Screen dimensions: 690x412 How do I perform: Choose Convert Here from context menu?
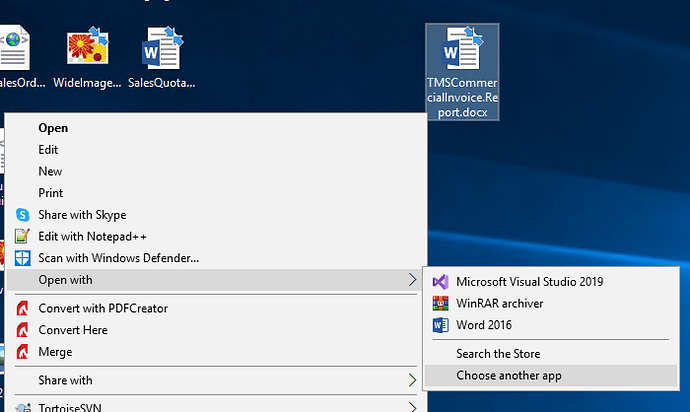click(73, 330)
